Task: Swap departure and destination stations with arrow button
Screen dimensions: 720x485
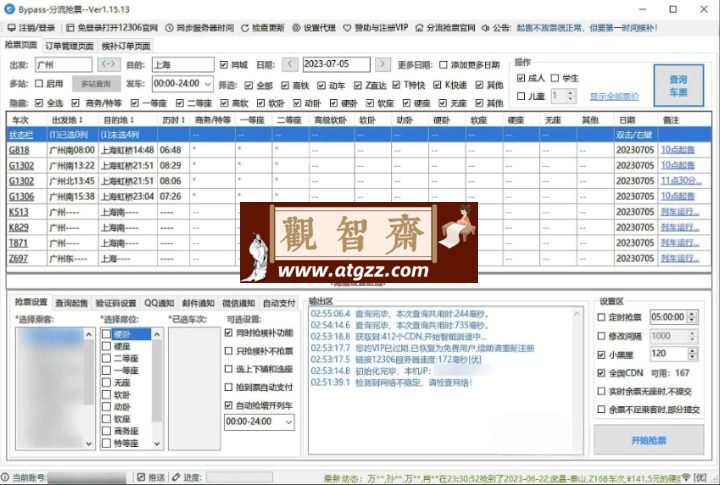Action: click(x=109, y=64)
